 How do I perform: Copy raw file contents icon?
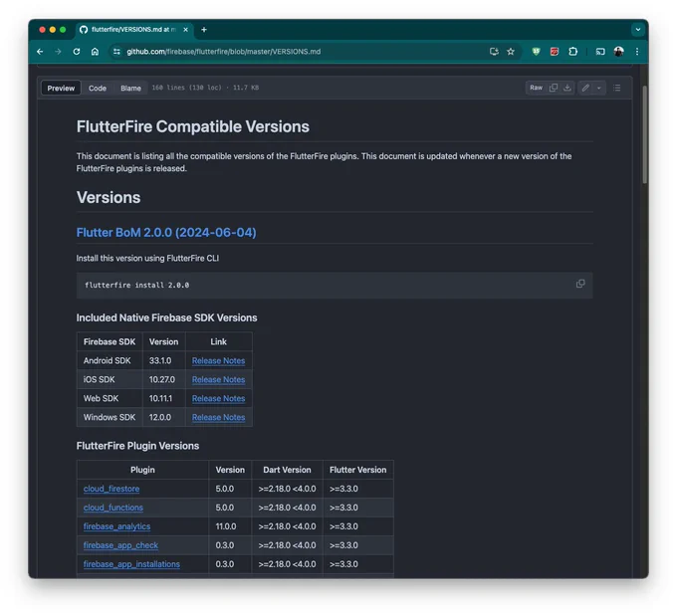(554, 88)
